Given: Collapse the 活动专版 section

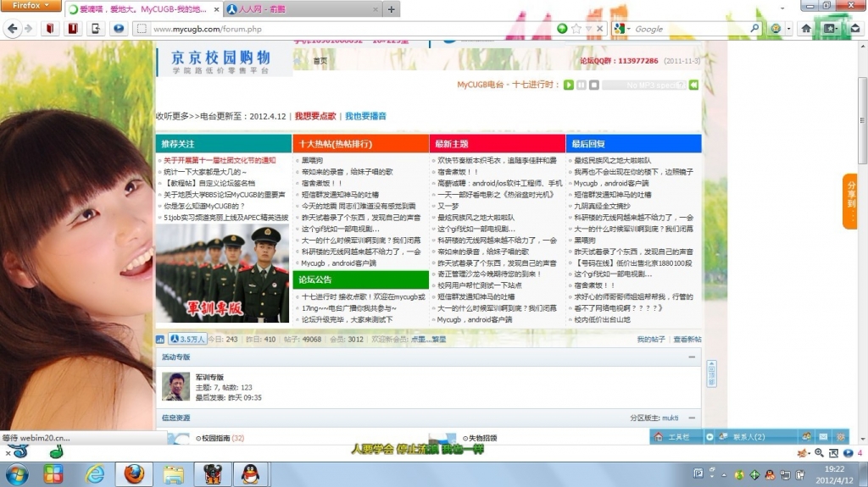Looking at the screenshot, I should pos(693,357).
